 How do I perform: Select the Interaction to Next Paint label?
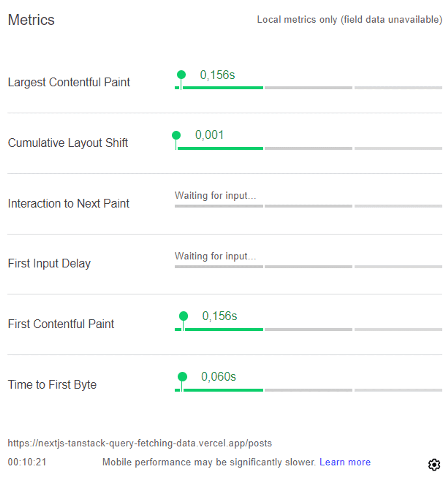pyautogui.click(x=68, y=203)
